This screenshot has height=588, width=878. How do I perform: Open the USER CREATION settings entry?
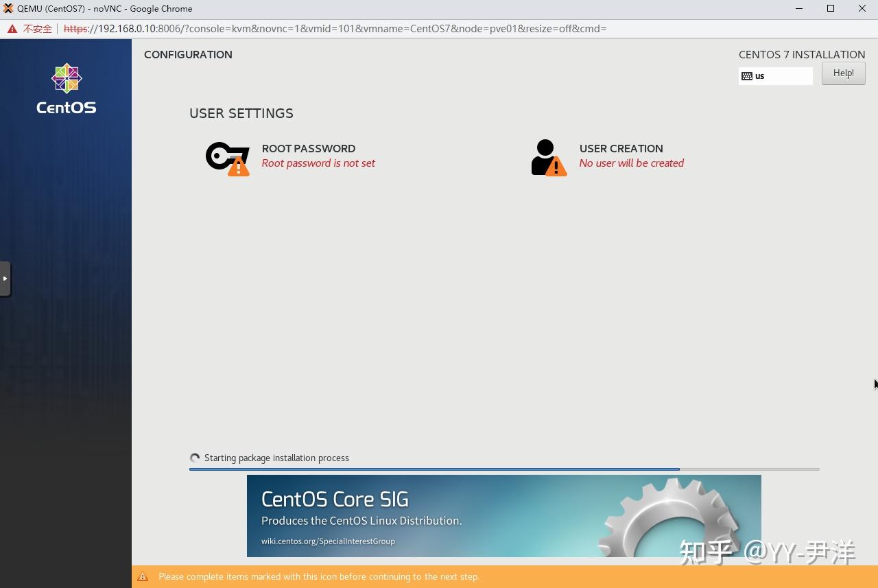621,148
